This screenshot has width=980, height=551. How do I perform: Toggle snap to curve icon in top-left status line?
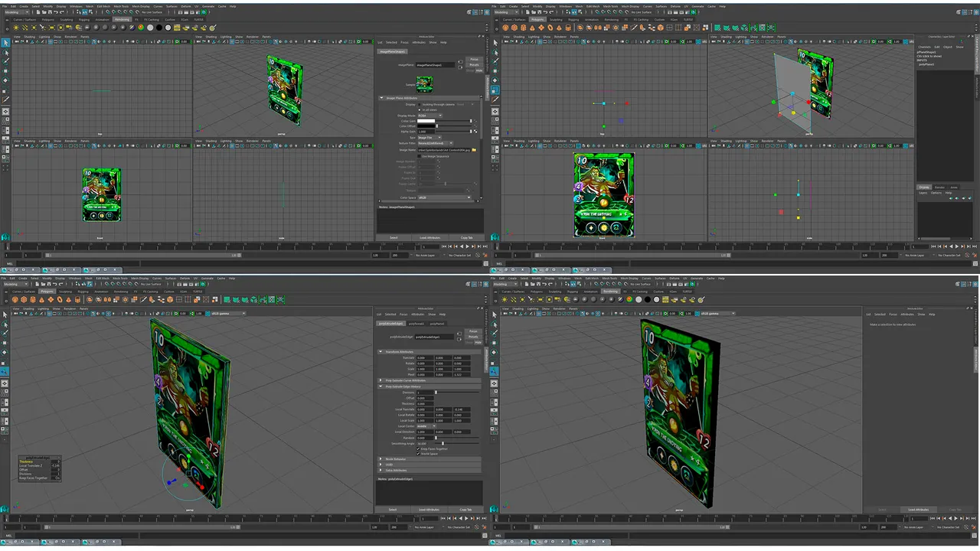(x=113, y=12)
